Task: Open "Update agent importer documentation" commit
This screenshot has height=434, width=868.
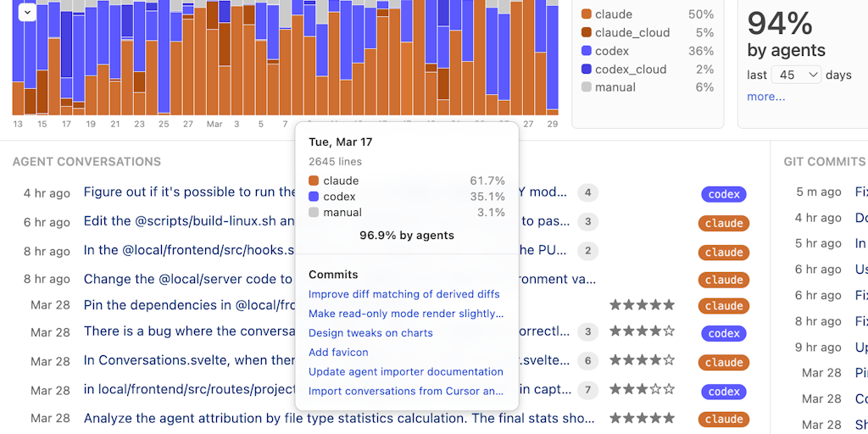Action: coord(405,371)
